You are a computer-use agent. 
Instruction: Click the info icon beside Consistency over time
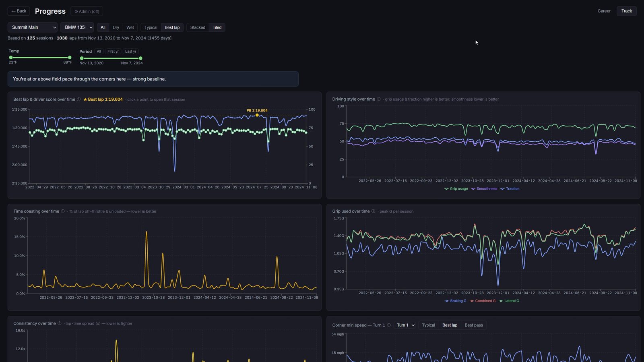(60, 323)
